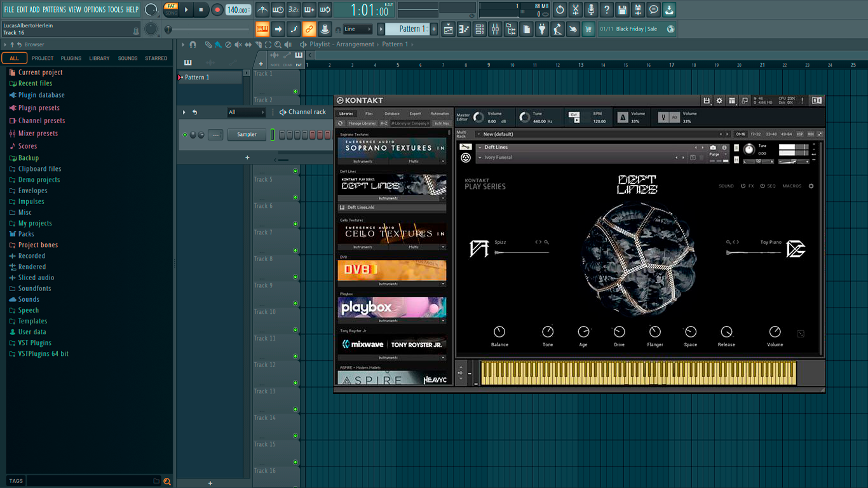
Task: Click Kontakt settings gear icon in header
Action: 719,100
